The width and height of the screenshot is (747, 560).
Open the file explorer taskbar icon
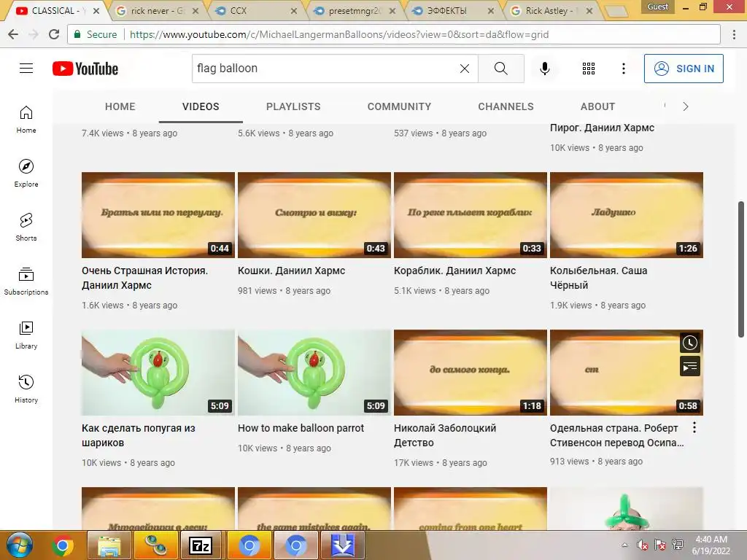[109, 545]
